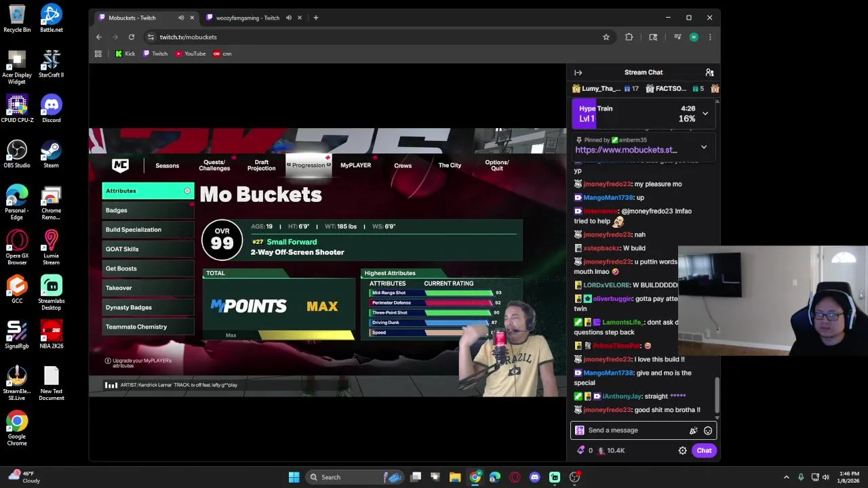
Task: Mute the woozyfamgaming Twitch tab audio
Action: point(288,18)
